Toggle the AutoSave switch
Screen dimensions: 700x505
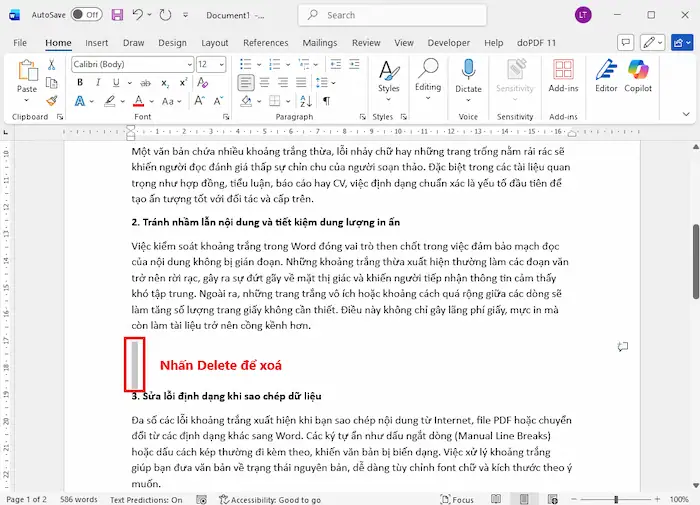pos(87,15)
